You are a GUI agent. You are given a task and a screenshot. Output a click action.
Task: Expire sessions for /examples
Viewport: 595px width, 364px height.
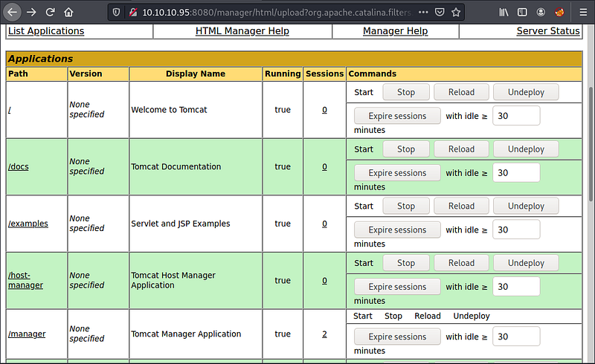coord(397,230)
